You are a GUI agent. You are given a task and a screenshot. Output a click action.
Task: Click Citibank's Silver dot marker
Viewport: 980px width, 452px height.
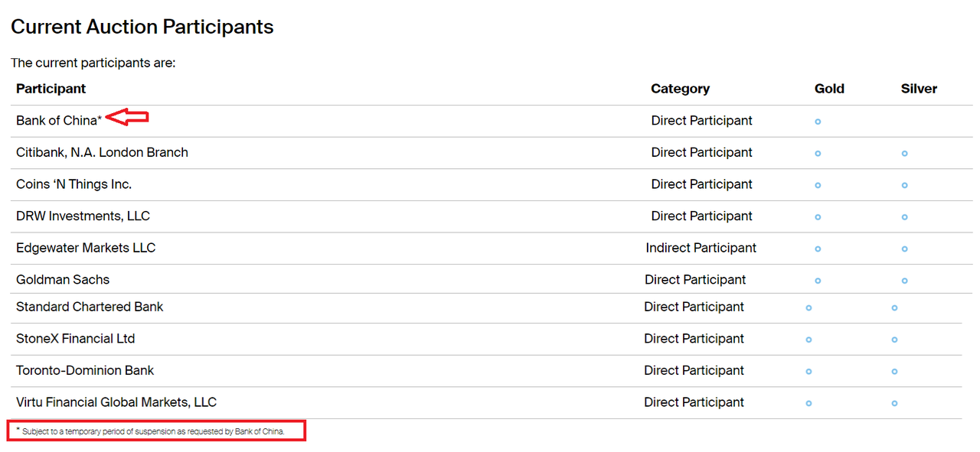click(904, 154)
